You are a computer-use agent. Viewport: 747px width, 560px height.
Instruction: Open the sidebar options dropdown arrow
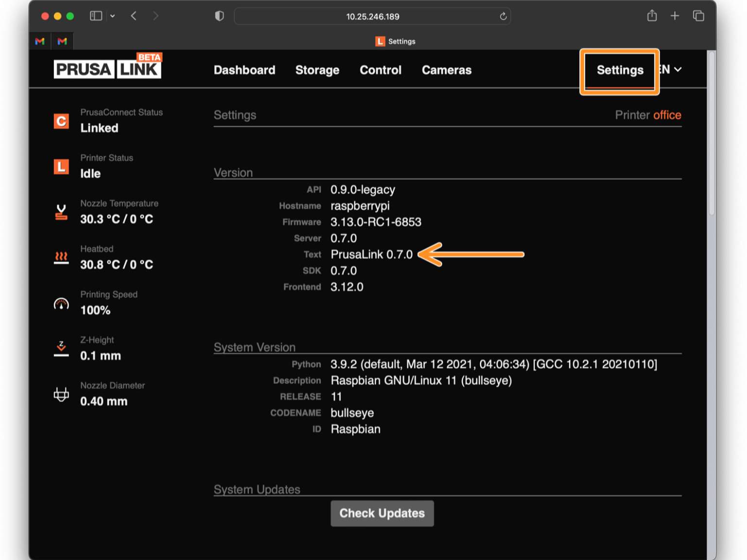pyautogui.click(x=112, y=16)
